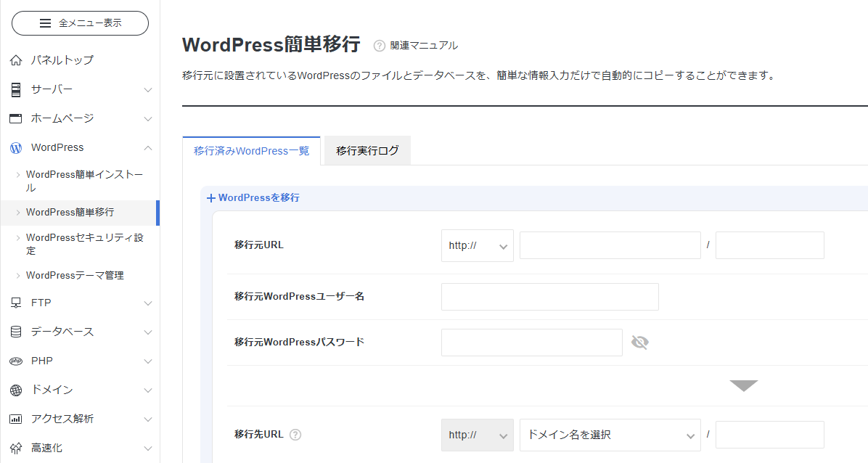This screenshot has height=463, width=868.
Task: Click the 移行元URL domain input field
Action: (x=610, y=245)
